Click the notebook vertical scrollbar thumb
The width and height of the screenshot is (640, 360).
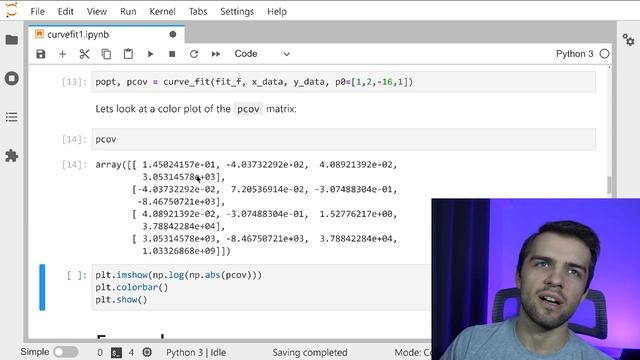coord(609,185)
